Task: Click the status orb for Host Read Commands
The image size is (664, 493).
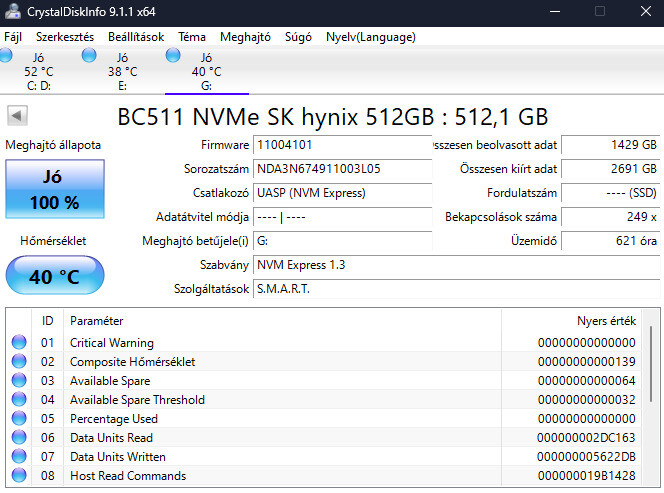Action: 18,476
